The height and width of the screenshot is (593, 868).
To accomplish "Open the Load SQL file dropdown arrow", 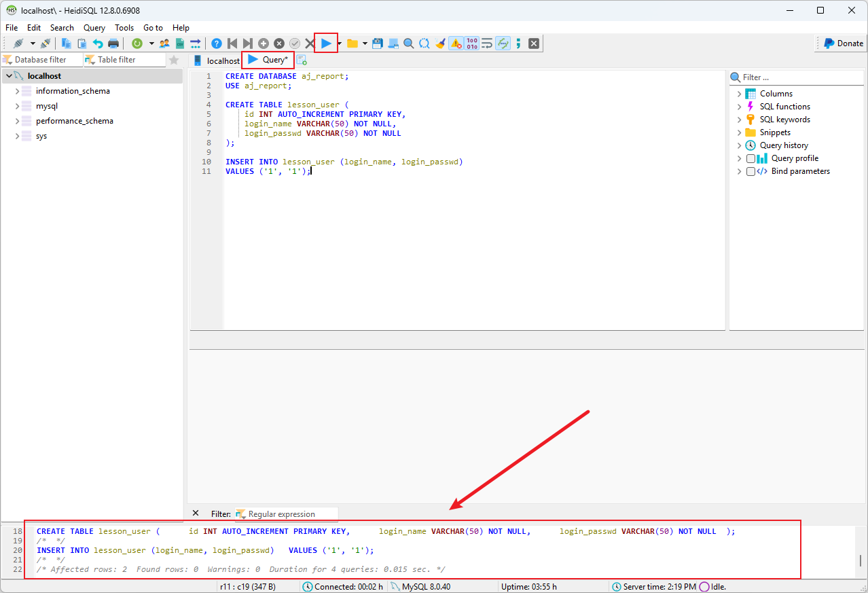I will tap(365, 43).
